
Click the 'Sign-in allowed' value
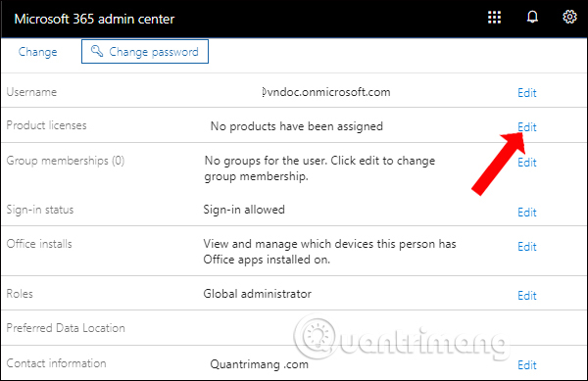[x=244, y=210]
